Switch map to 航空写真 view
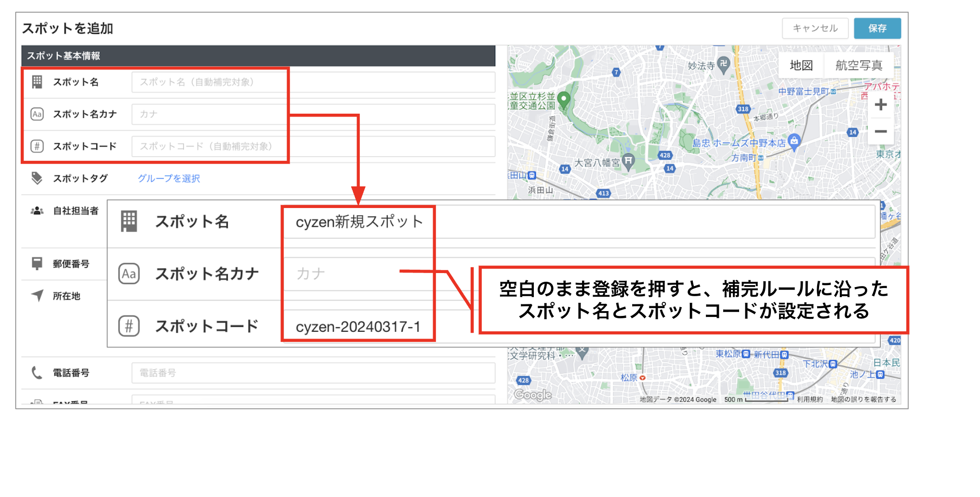Image resolution: width=980 pixels, height=497 pixels. click(859, 65)
